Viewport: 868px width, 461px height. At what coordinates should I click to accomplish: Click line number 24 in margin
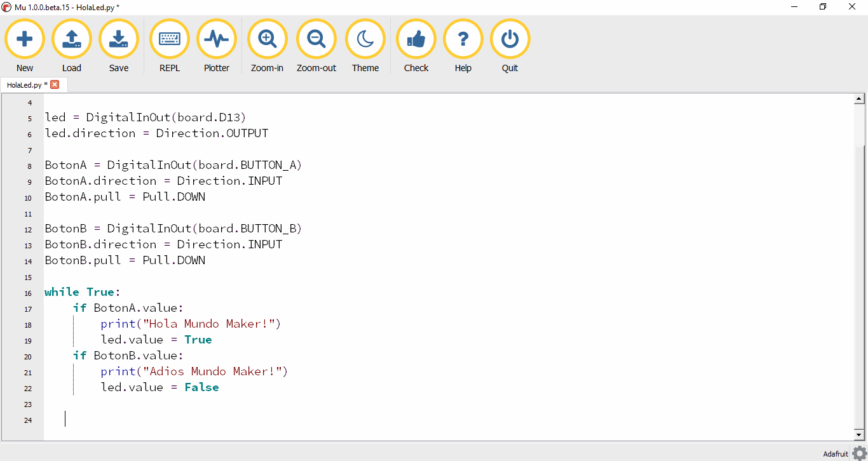tap(28, 420)
